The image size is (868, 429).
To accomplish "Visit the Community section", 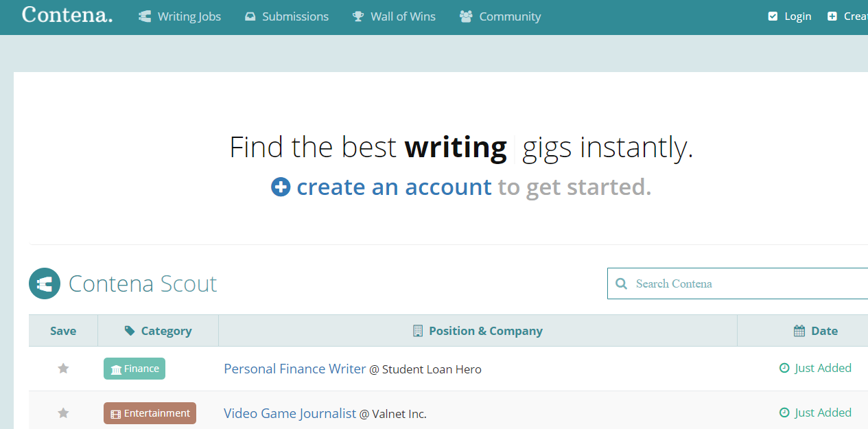I will 500,16.
